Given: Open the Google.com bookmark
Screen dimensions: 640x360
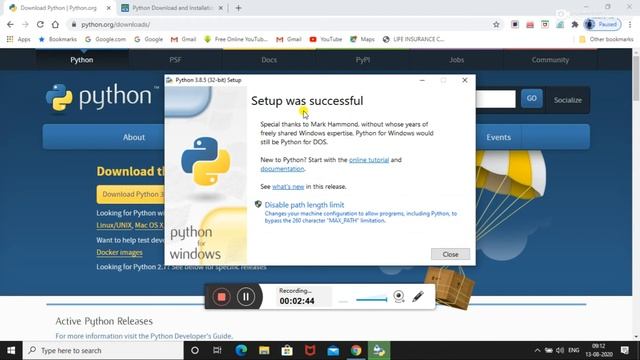Looking at the screenshot, I should (x=105, y=39).
